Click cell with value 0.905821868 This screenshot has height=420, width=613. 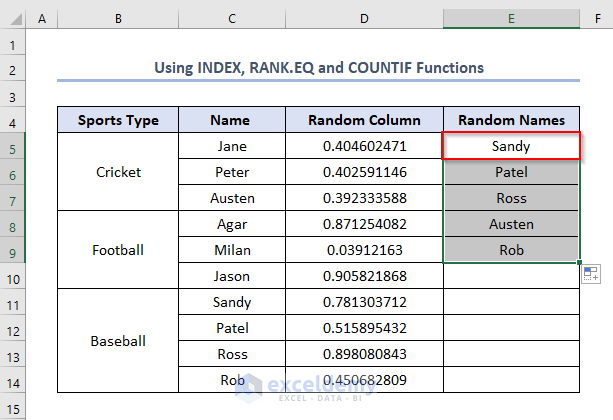(x=364, y=276)
